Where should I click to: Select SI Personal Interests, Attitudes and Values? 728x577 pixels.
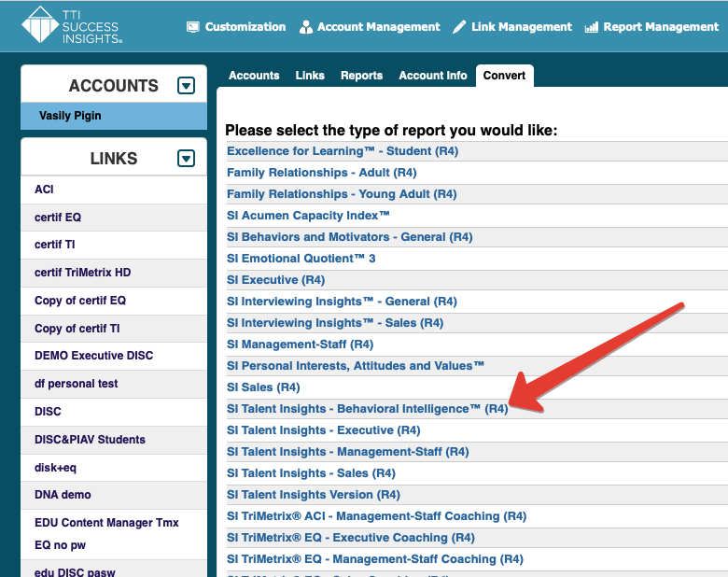pos(356,366)
